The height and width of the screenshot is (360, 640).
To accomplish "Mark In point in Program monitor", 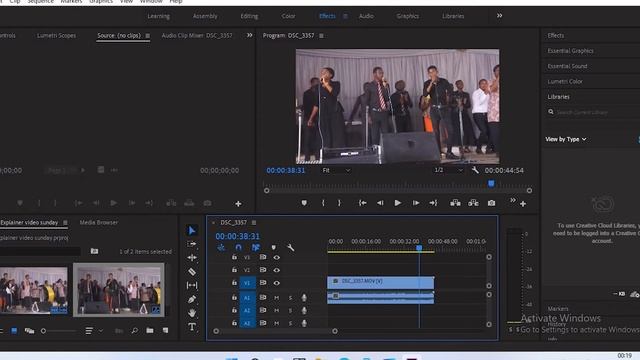I will pos(323,203).
